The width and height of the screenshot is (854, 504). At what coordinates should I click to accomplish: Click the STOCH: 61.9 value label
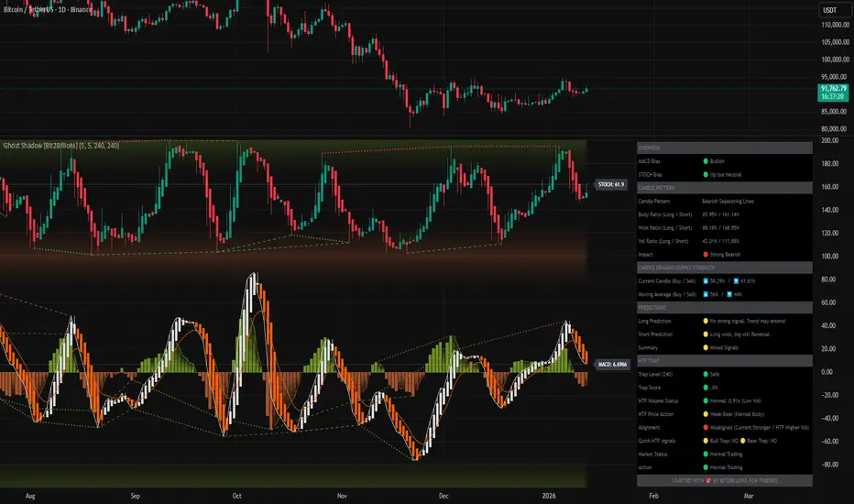point(610,184)
